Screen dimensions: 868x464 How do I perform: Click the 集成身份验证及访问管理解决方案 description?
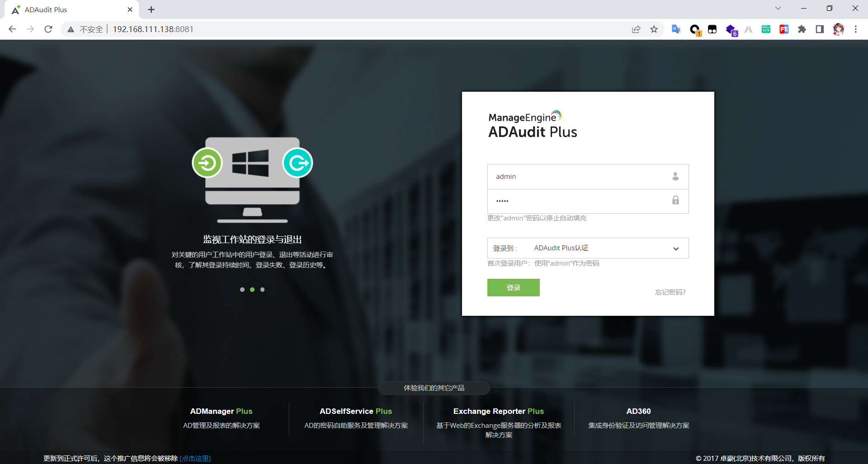[638, 426]
